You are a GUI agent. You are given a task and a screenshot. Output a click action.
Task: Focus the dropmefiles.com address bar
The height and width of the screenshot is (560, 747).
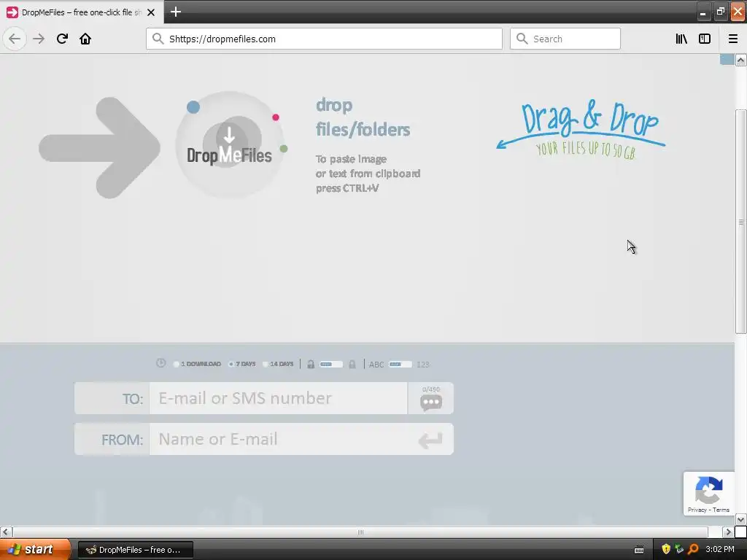point(324,39)
